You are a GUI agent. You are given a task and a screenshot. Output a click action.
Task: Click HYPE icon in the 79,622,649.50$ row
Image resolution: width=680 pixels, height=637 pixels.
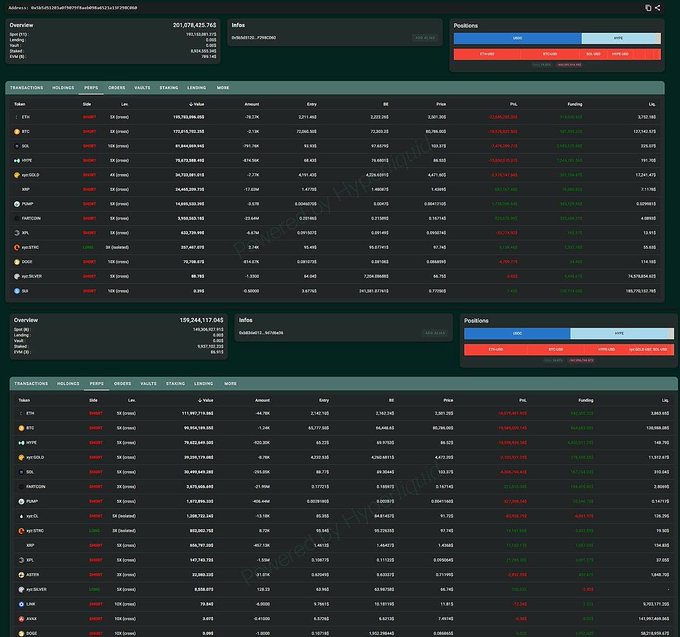click(21, 443)
